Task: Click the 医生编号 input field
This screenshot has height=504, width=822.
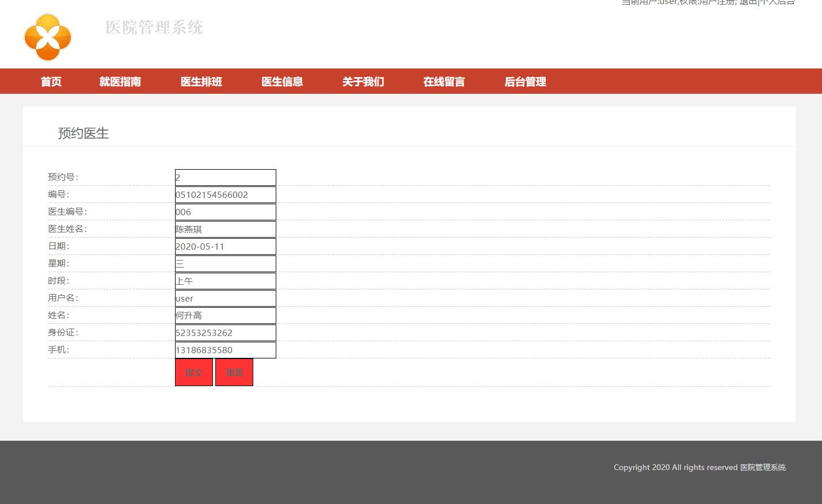Action: (225, 211)
